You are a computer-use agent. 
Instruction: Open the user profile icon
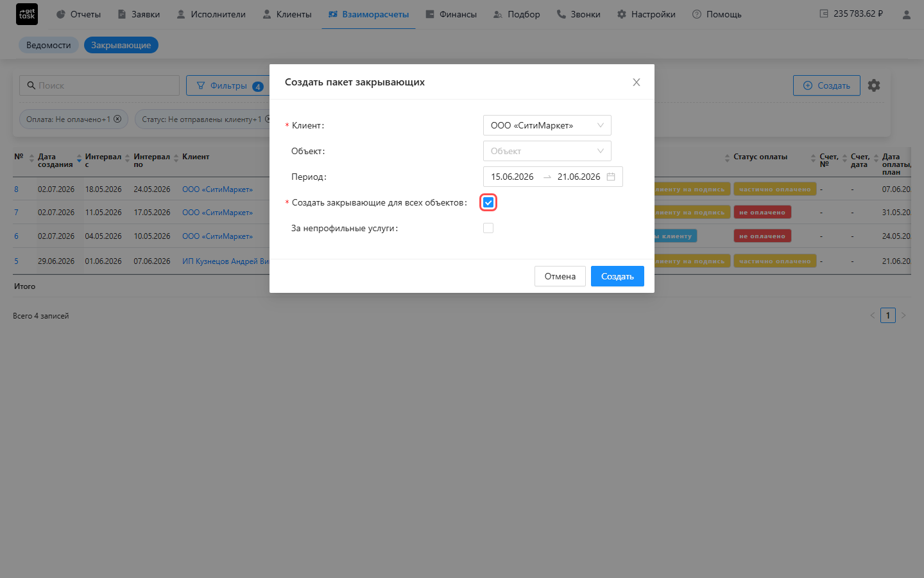(906, 14)
